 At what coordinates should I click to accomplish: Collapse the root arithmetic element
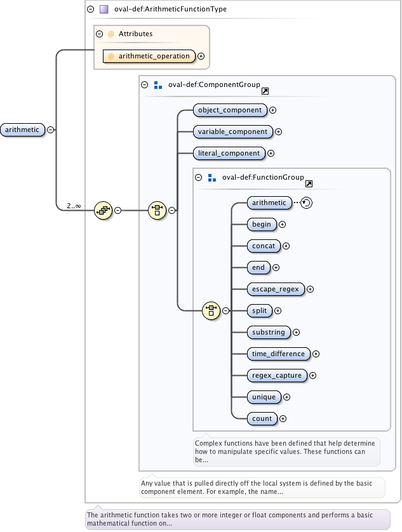click(x=51, y=130)
